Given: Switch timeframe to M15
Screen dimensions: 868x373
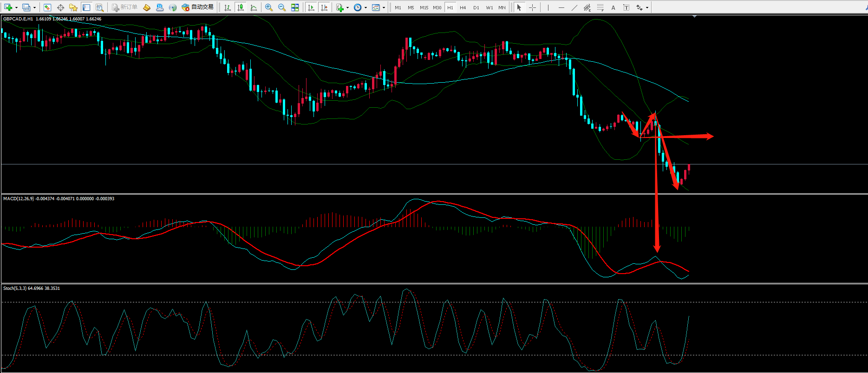Looking at the screenshot, I should pyautogui.click(x=424, y=7).
